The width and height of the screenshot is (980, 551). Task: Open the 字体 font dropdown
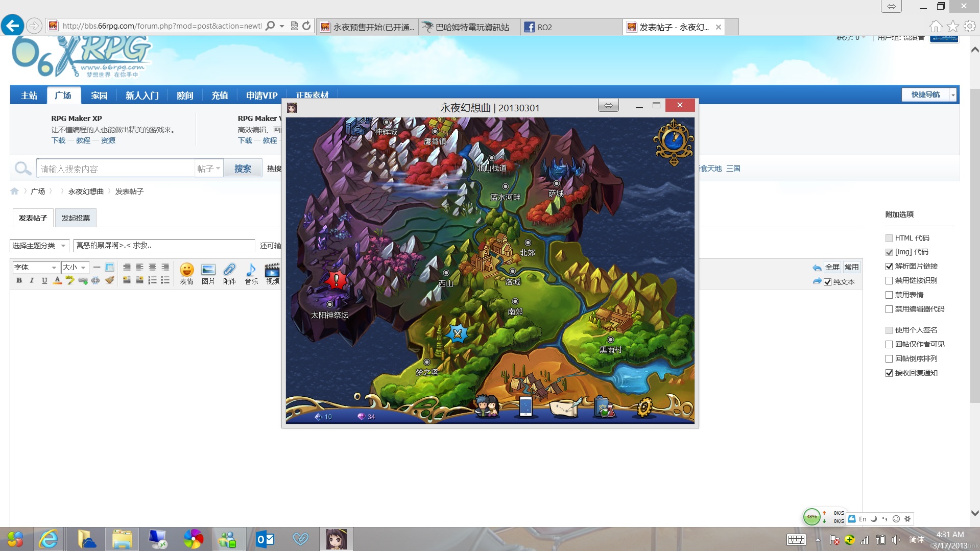click(35, 267)
